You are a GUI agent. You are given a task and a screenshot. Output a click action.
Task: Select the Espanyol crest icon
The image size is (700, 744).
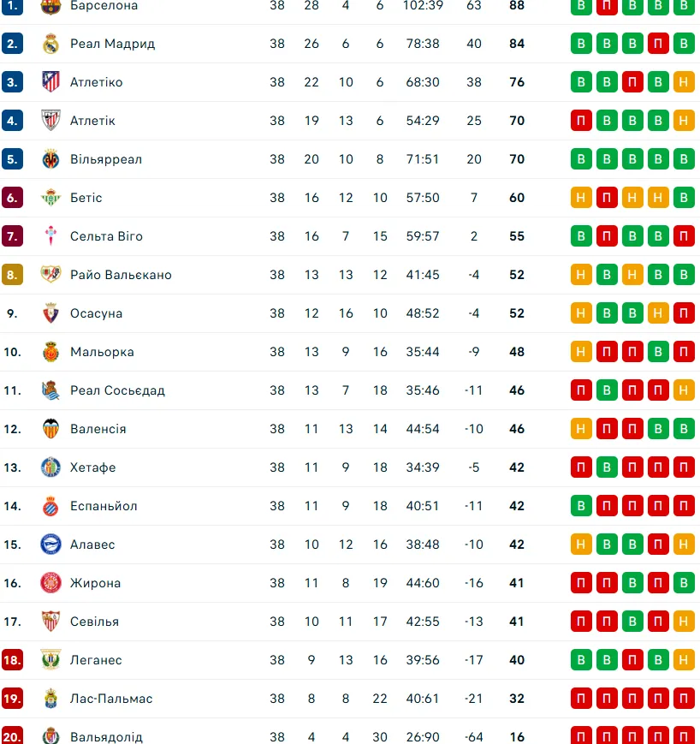[50, 506]
